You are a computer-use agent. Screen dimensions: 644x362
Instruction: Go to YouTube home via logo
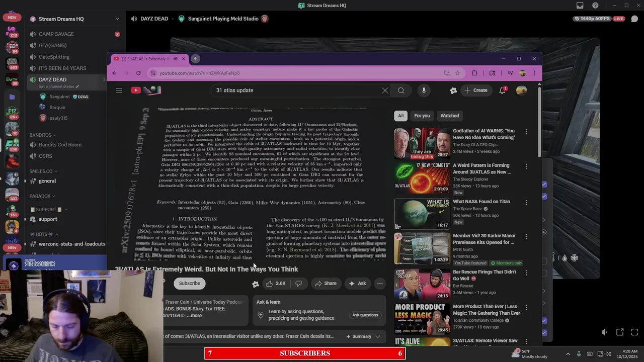coord(146,90)
